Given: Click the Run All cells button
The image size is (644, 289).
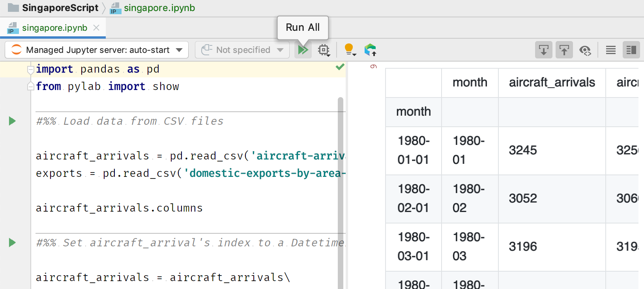Looking at the screenshot, I should click(303, 50).
